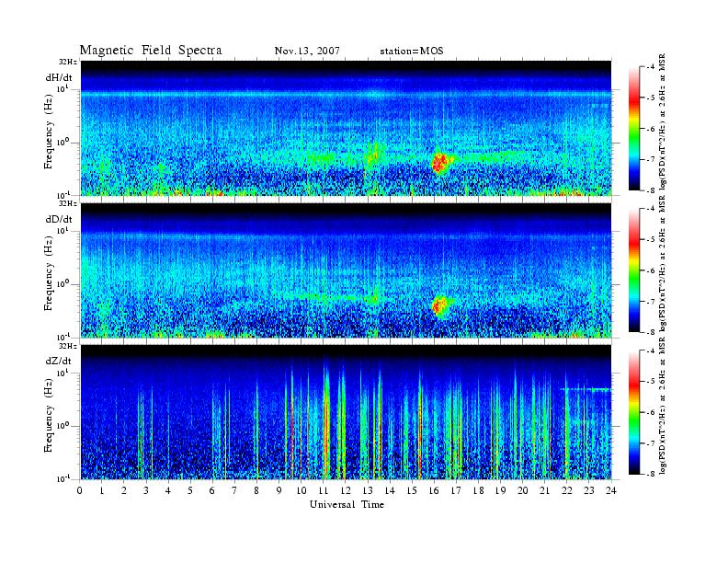This screenshot has width=728, height=563.
Task: Click the red burst in dD/dt spectrogram
Action: pyautogui.click(x=439, y=305)
